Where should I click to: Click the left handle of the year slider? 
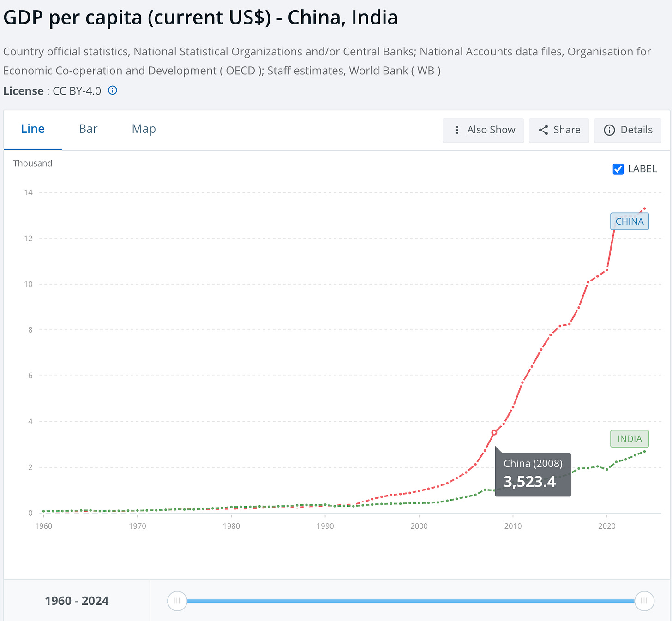[x=177, y=601]
